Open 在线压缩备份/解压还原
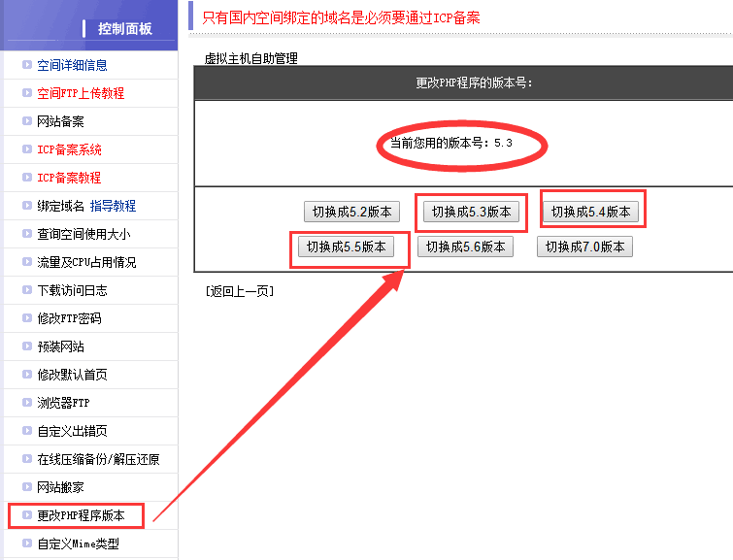This screenshot has height=560, width=733. [x=98, y=459]
